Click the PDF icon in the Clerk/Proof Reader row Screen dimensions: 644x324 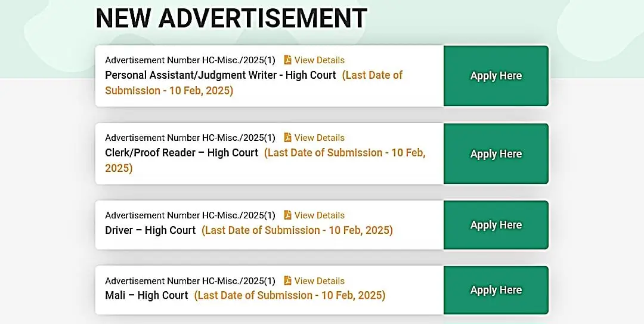(287, 137)
